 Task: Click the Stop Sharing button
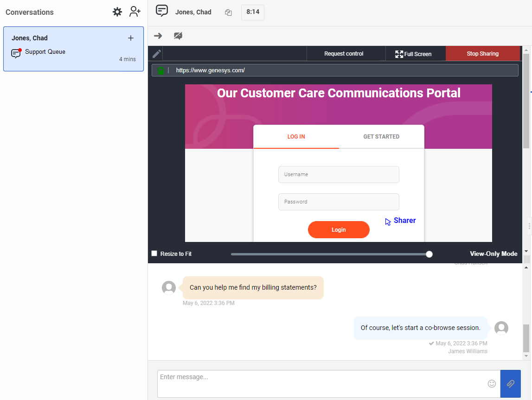point(482,53)
